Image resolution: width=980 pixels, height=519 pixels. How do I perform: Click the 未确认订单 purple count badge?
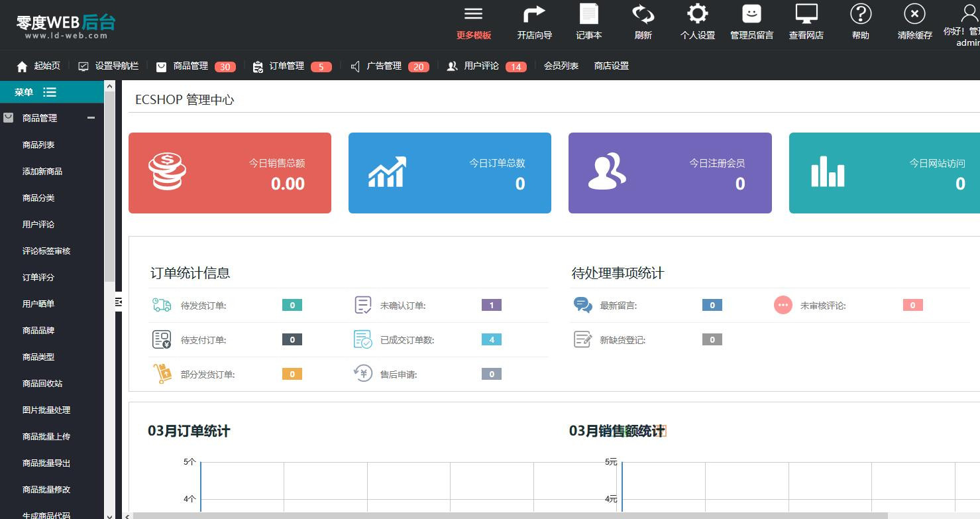tap(491, 306)
